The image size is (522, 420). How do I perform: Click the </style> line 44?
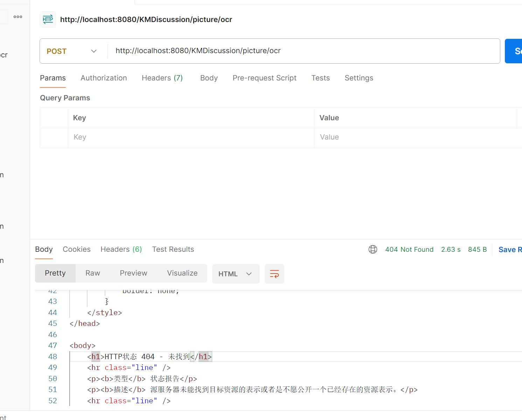(x=105, y=313)
